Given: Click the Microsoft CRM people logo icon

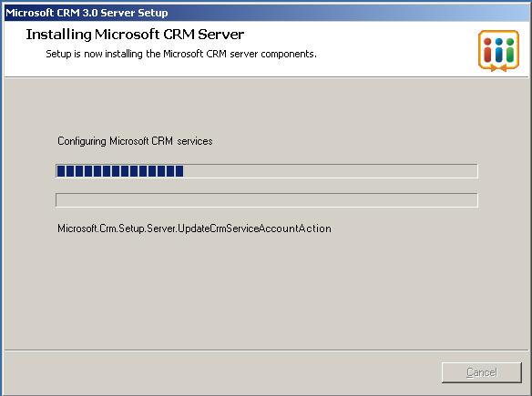Looking at the screenshot, I should point(498,50).
